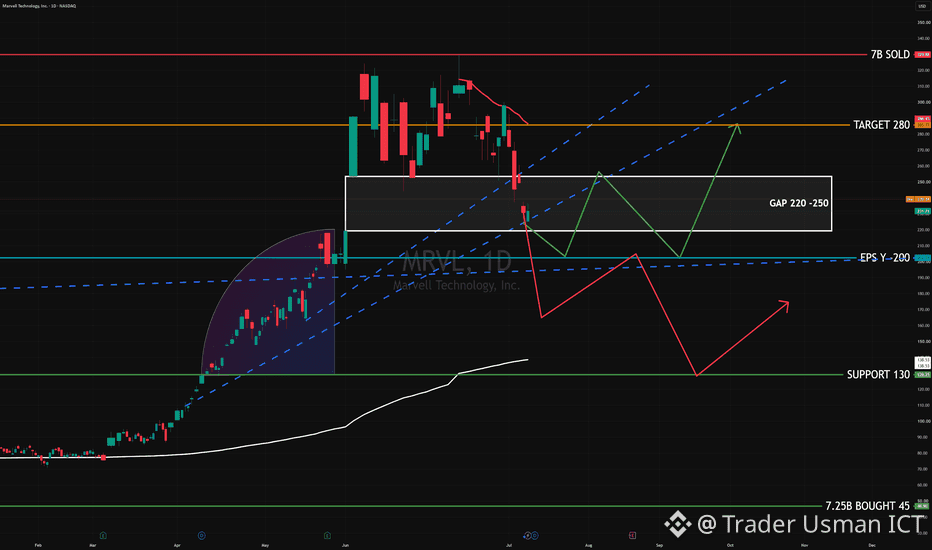Click the green price tag beside SUPPORT 130
The width and height of the screenshot is (932, 550).
click(x=922, y=375)
